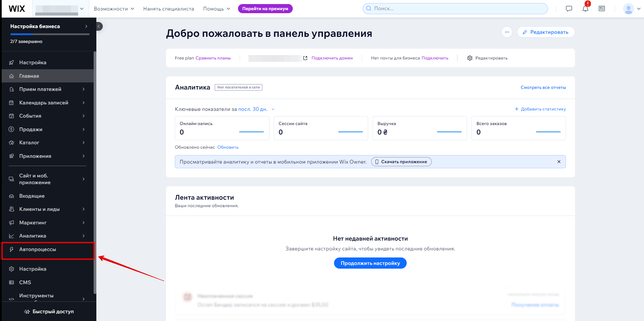The width and height of the screenshot is (644, 321).
Task: Click the user avatar icon
Action: click(x=628, y=9)
